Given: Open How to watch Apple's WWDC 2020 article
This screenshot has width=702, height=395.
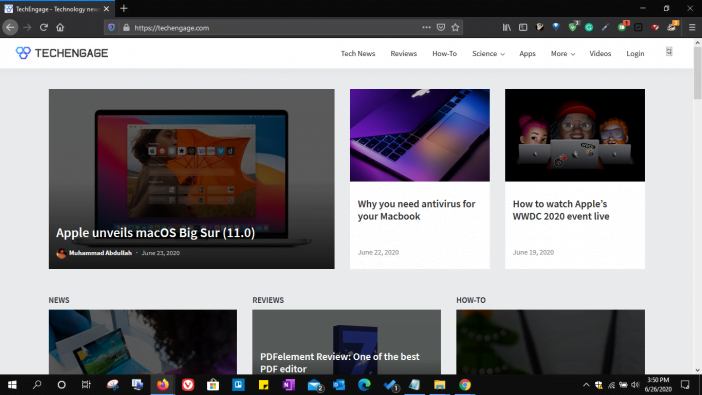Looking at the screenshot, I should click(561, 210).
